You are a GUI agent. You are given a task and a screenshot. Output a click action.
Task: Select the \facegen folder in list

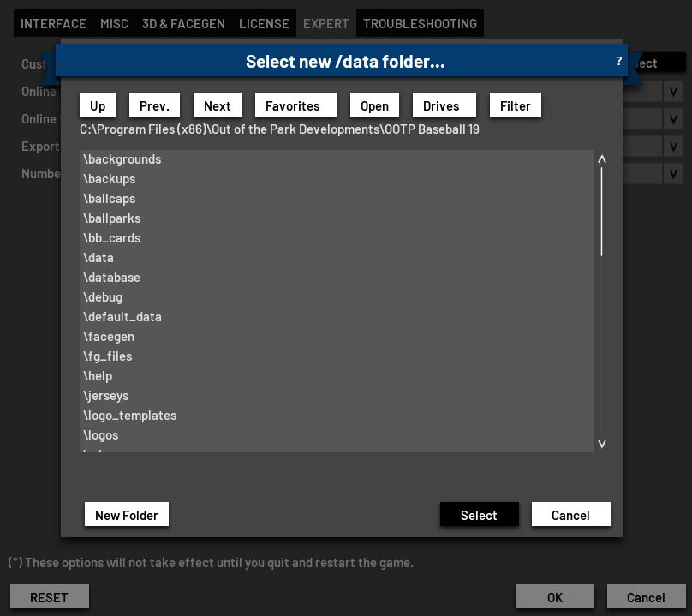[x=109, y=337]
